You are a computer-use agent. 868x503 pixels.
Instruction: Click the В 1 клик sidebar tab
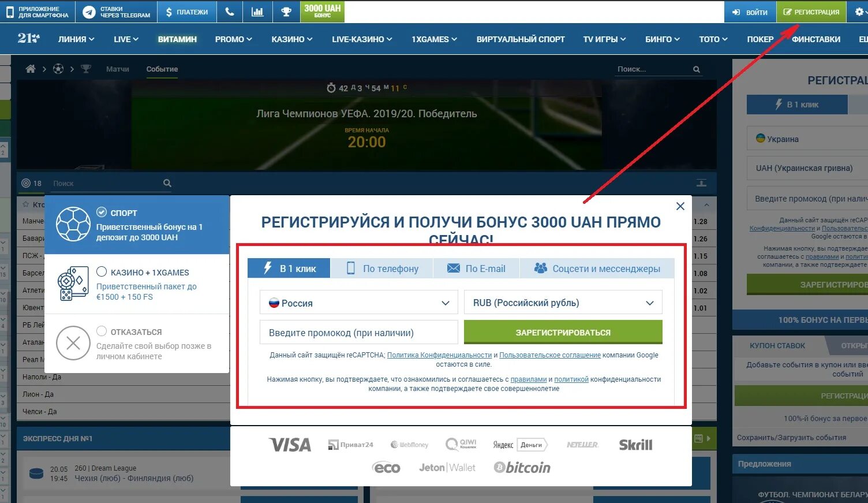click(797, 105)
